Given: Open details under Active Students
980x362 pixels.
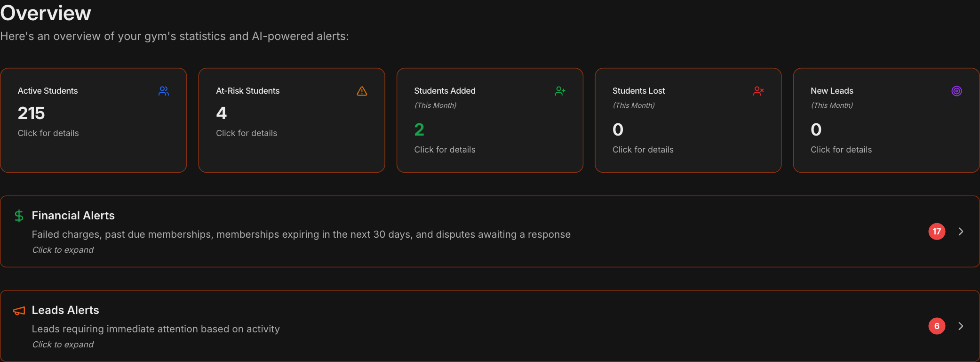Looking at the screenshot, I should (x=48, y=133).
